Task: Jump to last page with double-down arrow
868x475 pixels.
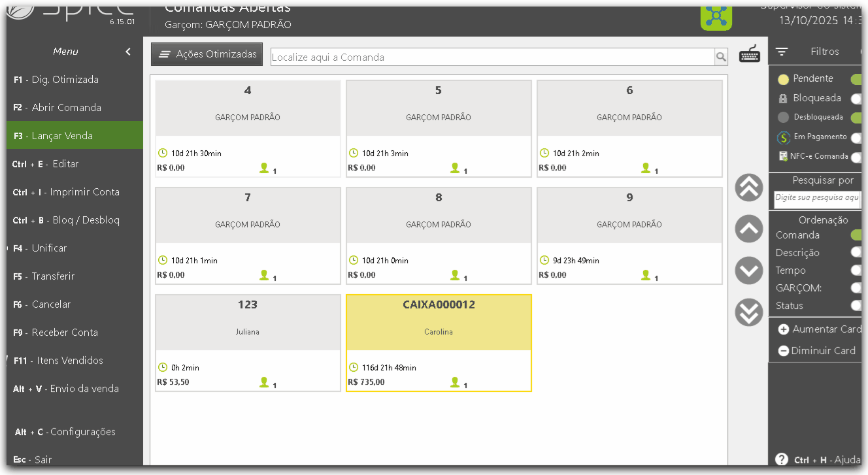Action: pos(749,312)
